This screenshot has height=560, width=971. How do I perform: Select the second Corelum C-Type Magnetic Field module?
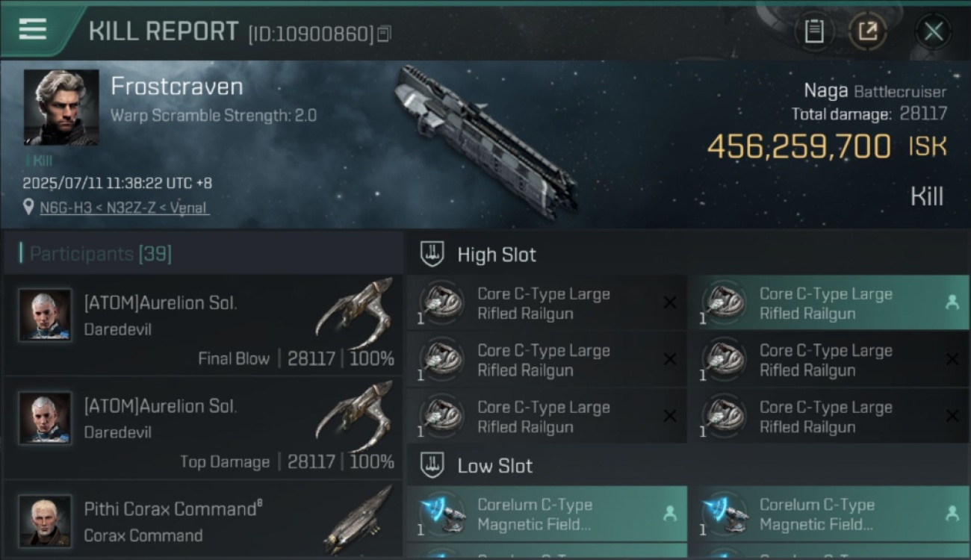[x=828, y=514]
